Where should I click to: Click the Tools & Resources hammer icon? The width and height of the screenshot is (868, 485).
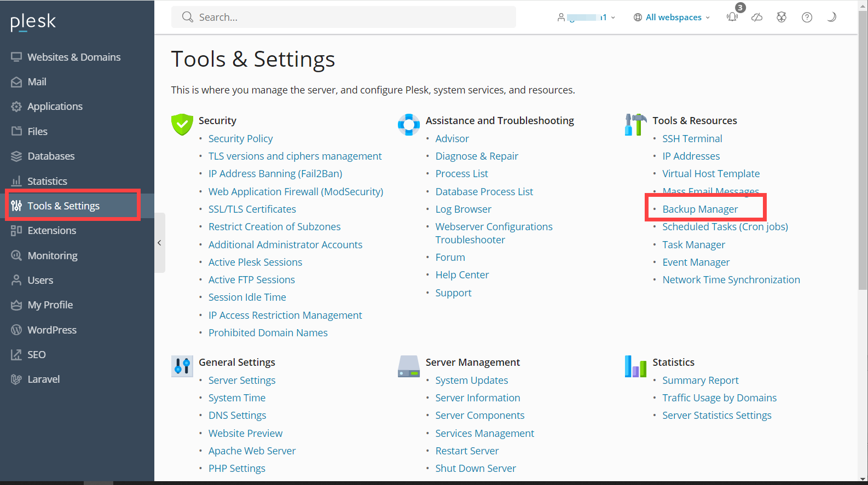(x=635, y=125)
